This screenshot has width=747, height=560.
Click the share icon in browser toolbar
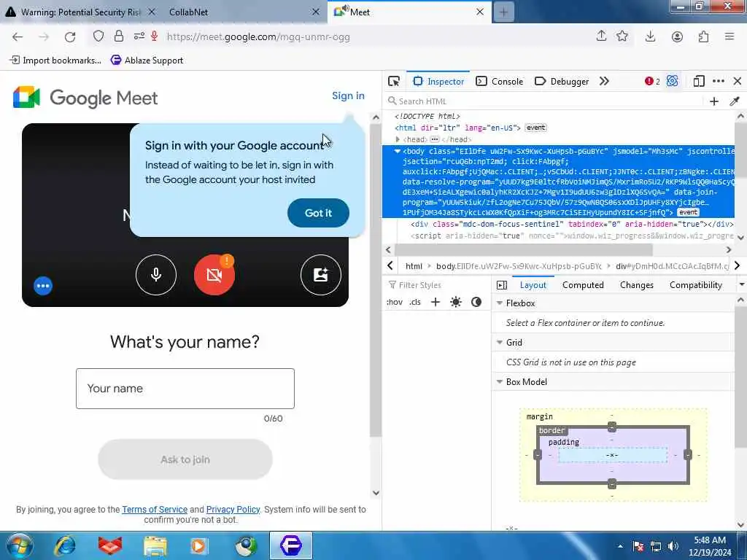(x=601, y=36)
